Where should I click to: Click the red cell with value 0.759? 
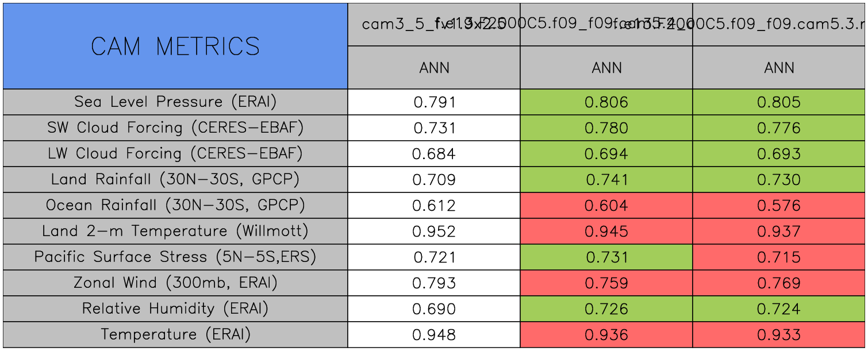606,283
